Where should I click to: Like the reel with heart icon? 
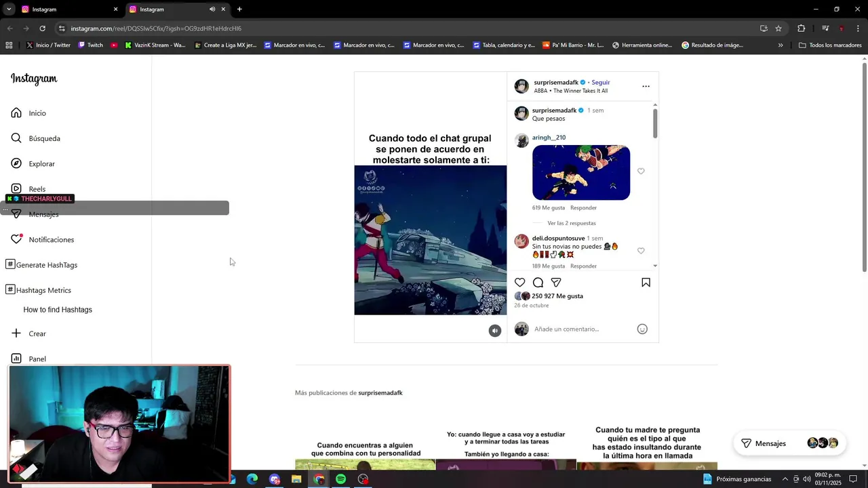(519, 283)
